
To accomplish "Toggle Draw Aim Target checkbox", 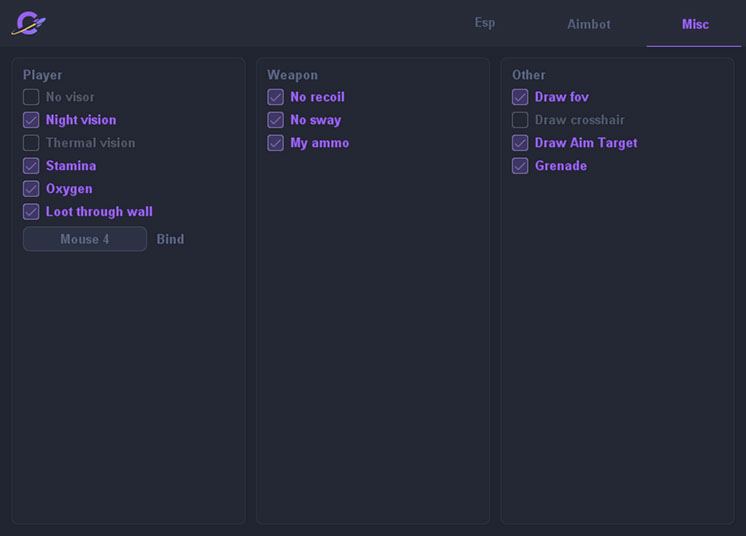I will [x=520, y=143].
